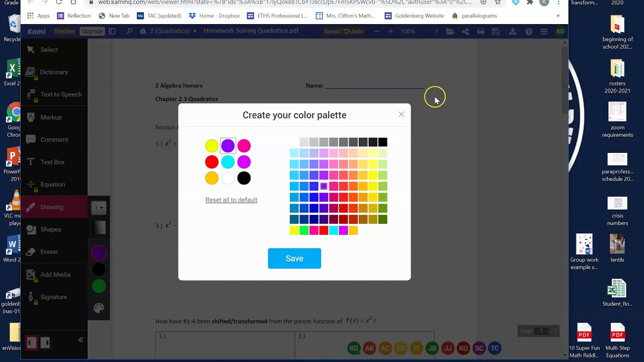Choose the Comment tool
This screenshot has width=644, height=362.
pyautogui.click(x=54, y=140)
